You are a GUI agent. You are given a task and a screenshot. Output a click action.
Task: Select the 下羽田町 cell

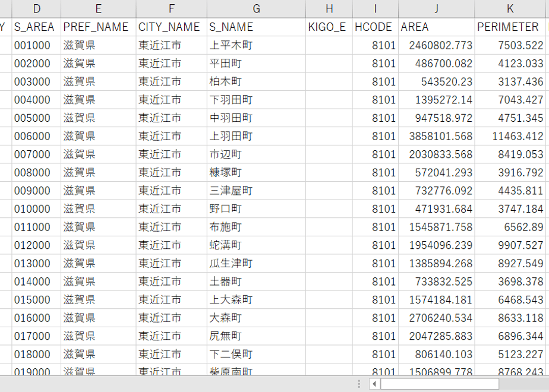[x=256, y=100]
